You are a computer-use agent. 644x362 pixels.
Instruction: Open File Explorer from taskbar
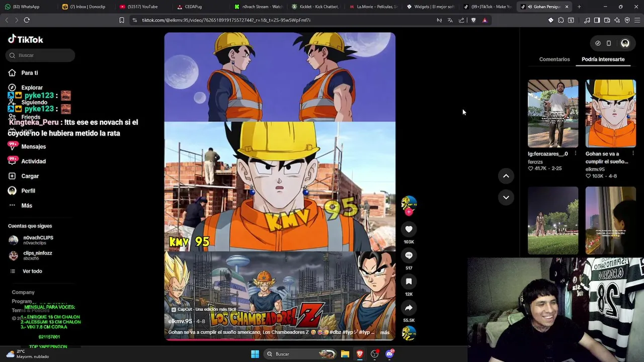[345, 354]
